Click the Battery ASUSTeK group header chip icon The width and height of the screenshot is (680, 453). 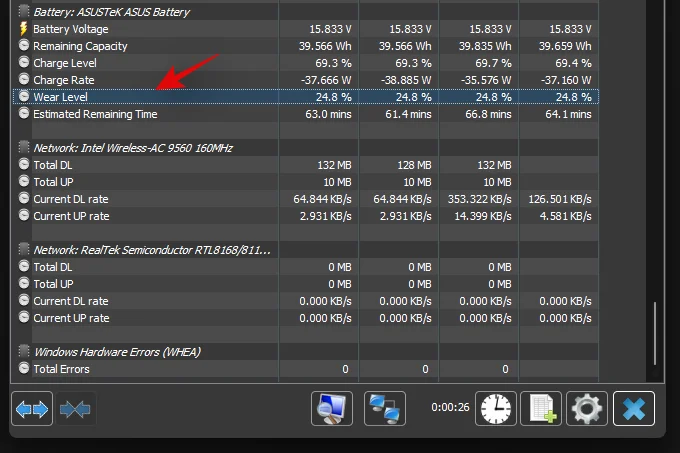tap(24, 11)
